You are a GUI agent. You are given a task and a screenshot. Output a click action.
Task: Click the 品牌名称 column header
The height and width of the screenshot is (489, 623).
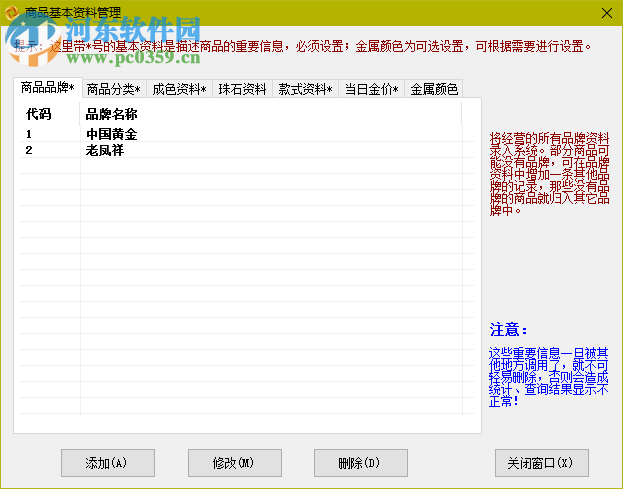tap(271, 114)
